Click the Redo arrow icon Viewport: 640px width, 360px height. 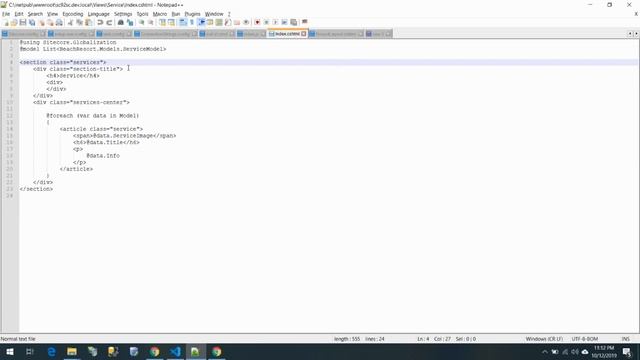(x=109, y=22)
